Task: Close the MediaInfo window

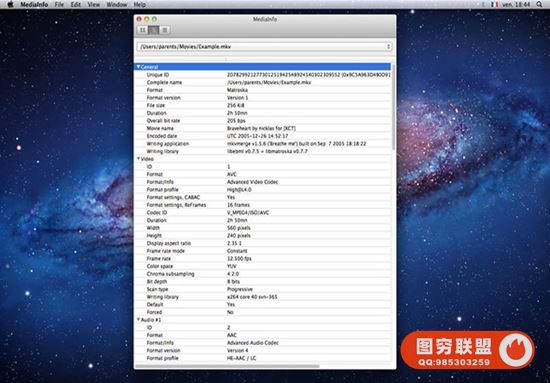Action: click(x=139, y=19)
